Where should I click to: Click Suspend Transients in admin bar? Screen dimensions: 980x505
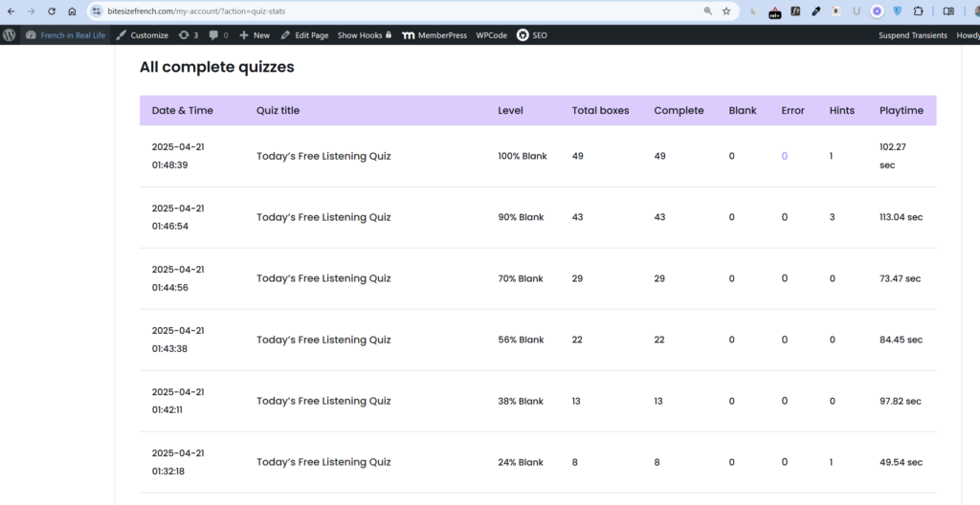coord(912,35)
